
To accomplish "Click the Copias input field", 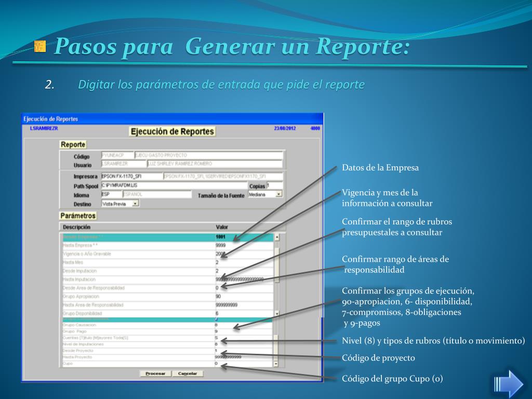I will [274, 185].
